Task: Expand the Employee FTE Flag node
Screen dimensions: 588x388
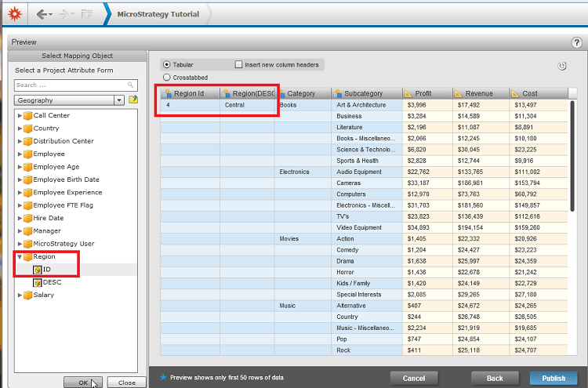Action: (x=20, y=205)
